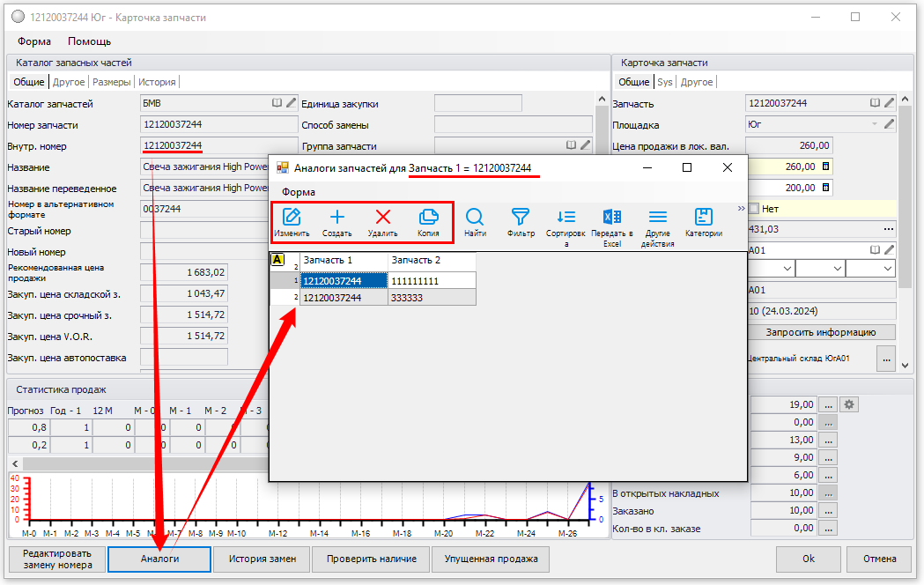Open the Помощь menu

89,41
